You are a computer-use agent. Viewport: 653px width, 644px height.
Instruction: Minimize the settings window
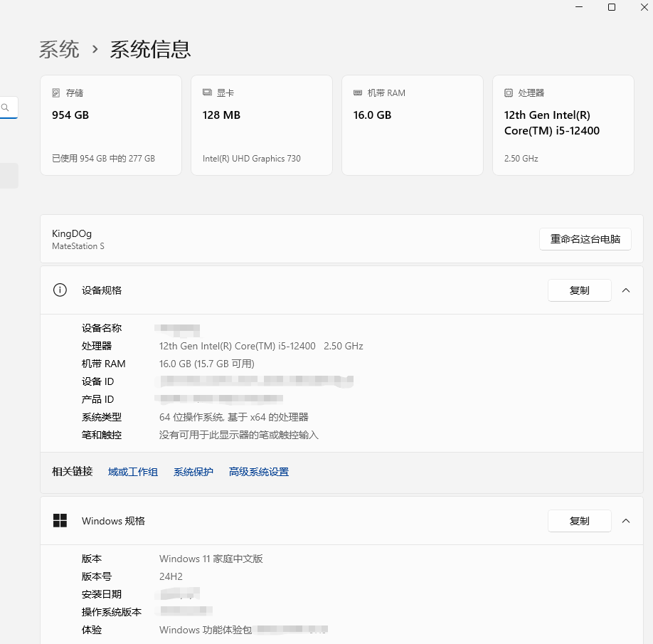(579, 7)
